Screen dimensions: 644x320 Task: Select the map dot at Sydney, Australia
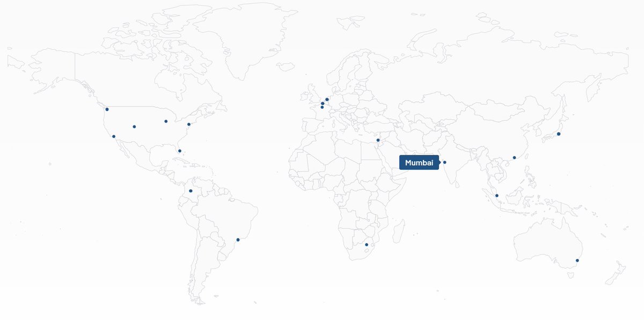[577, 261]
